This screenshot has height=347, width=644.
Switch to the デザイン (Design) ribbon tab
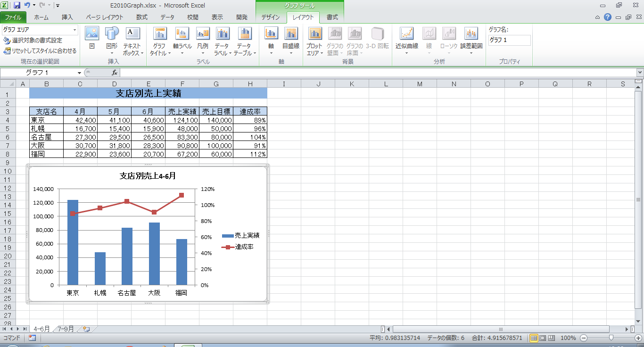tap(271, 17)
